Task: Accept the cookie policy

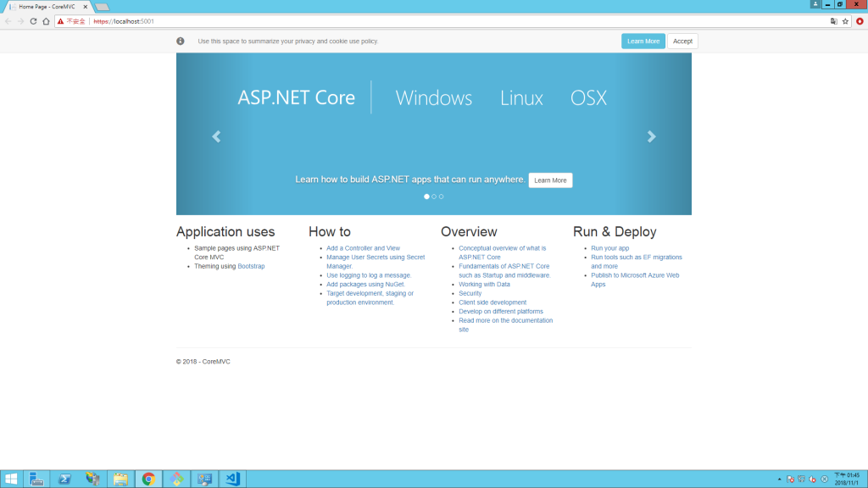Action: pos(682,41)
